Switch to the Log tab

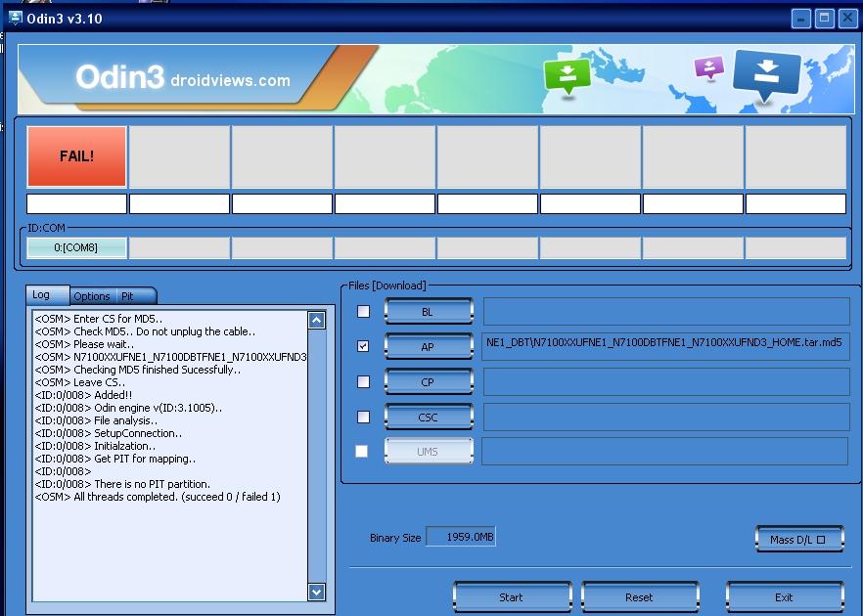[x=48, y=295]
